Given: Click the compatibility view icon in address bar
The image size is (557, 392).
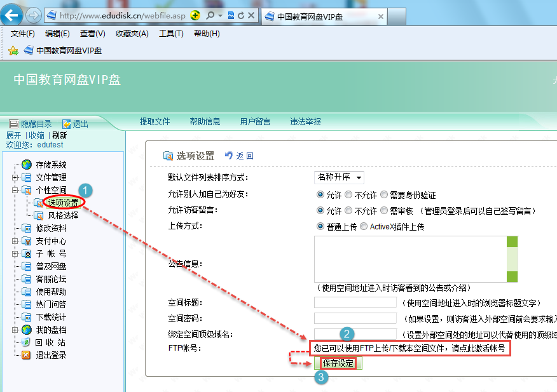Looking at the screenshot, I should (x=231, y=15).
